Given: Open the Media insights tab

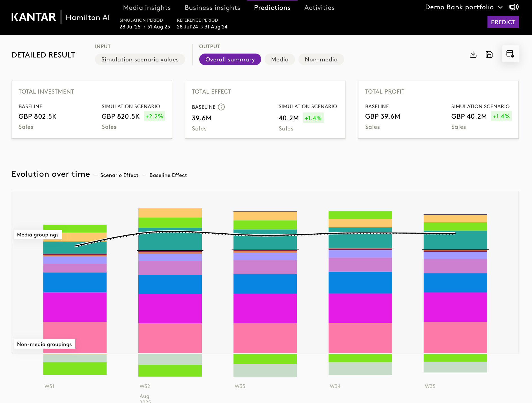Looking at the screenshot, I should tap(147, 8).
